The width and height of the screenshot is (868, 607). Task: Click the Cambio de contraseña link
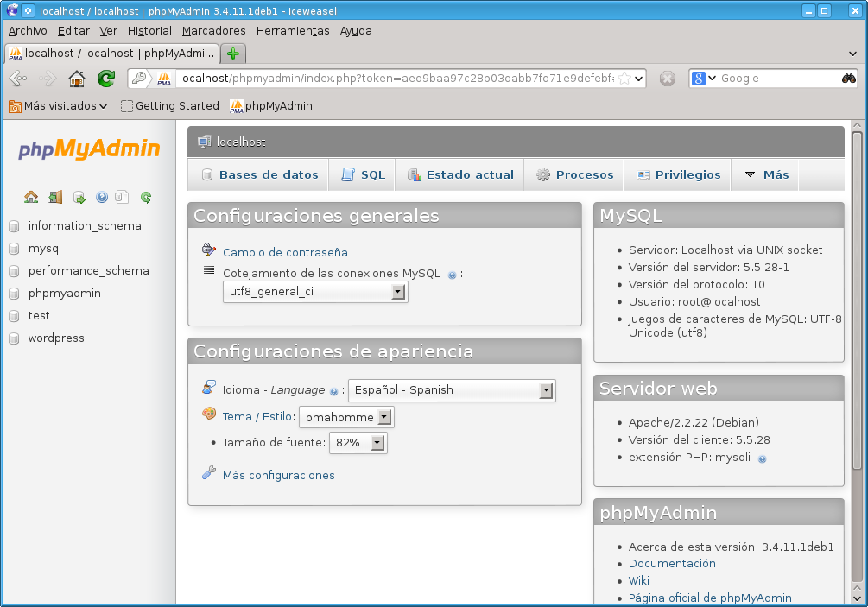click(285, 253)
